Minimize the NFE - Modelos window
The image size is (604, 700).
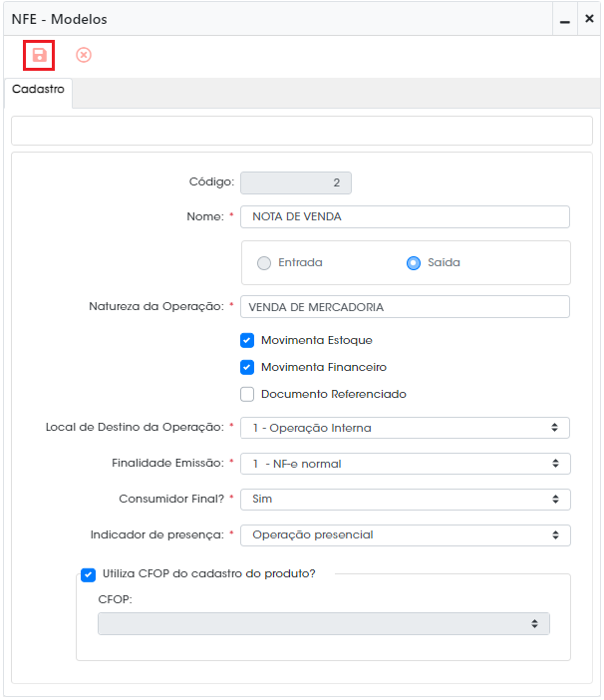click(x=565, y=20)
